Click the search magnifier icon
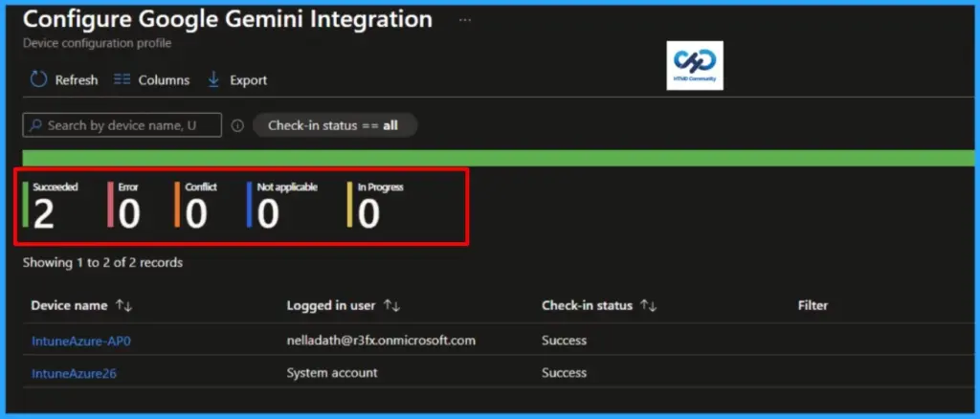Viewport: 980px width, 419px height. [35, 125]
